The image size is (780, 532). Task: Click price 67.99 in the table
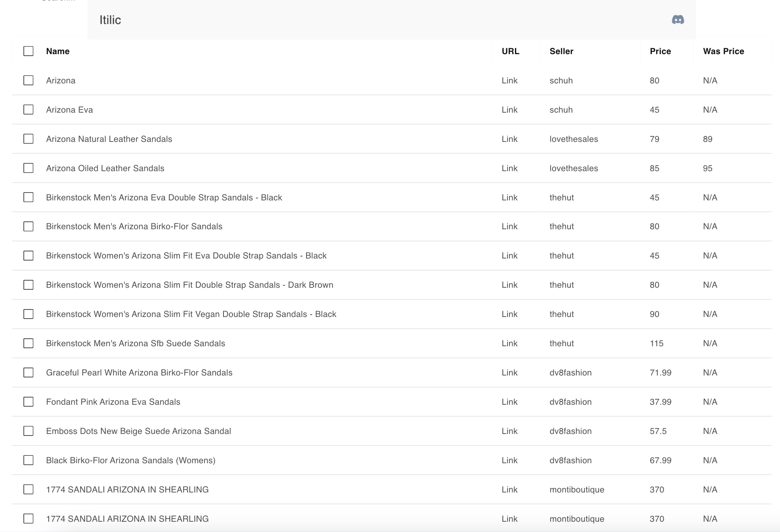coord(661,460)
